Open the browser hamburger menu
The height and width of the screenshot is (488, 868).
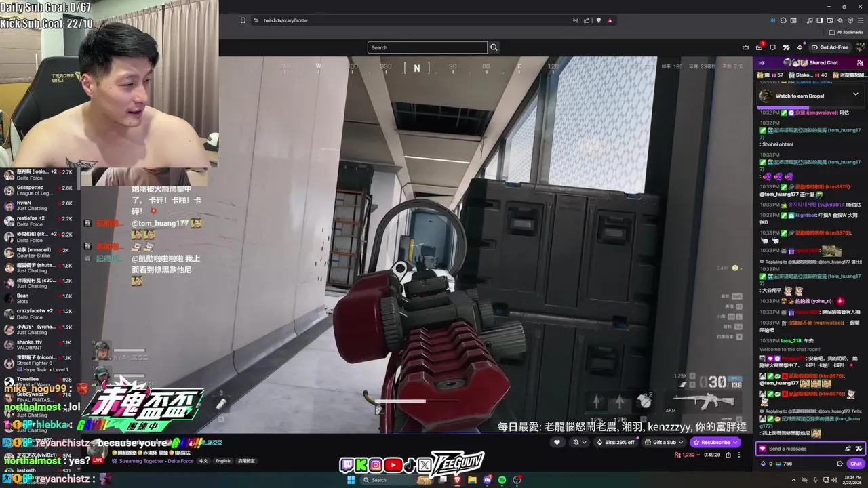coord(861,20)
